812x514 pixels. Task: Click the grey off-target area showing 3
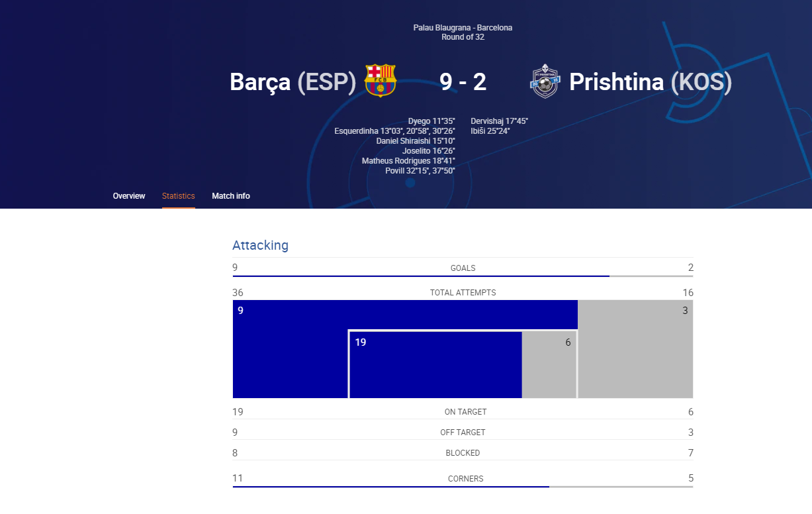[x=636, y=349]
